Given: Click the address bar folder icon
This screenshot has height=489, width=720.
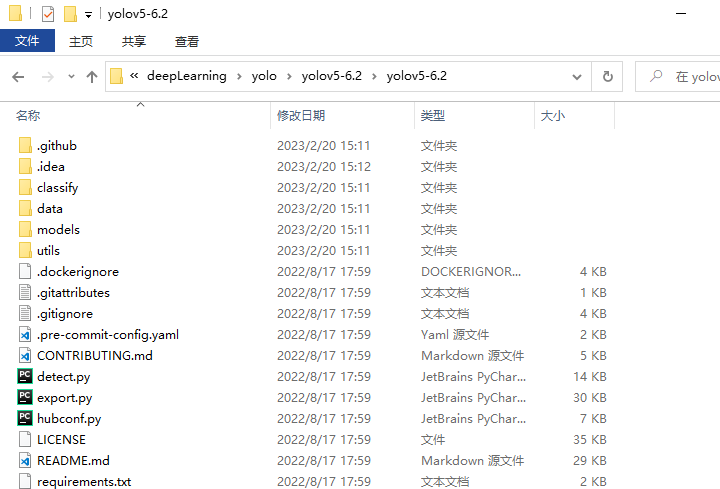Looking at the screenshot, I should tap(117, 76).
